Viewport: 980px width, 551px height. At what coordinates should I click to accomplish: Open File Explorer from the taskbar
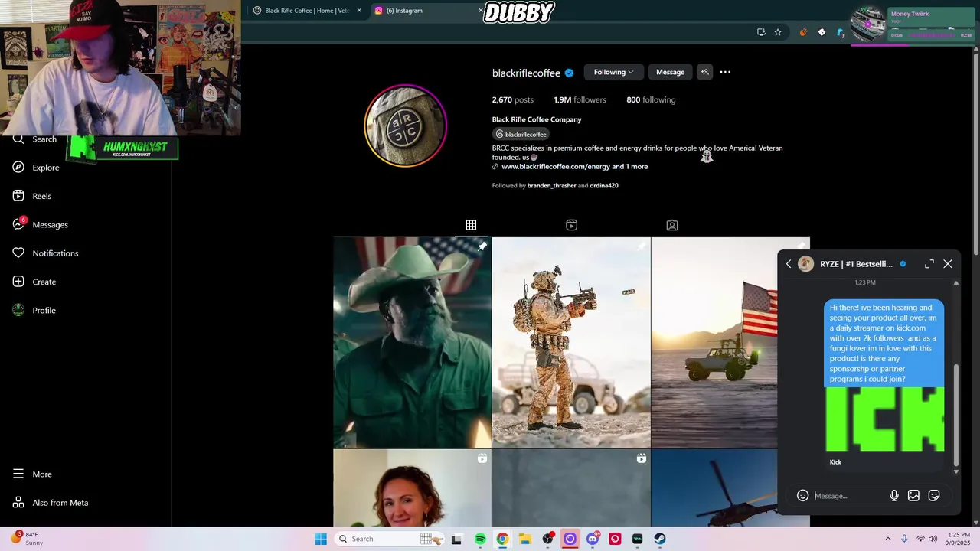pyautogui.click(x=525, y=539)
